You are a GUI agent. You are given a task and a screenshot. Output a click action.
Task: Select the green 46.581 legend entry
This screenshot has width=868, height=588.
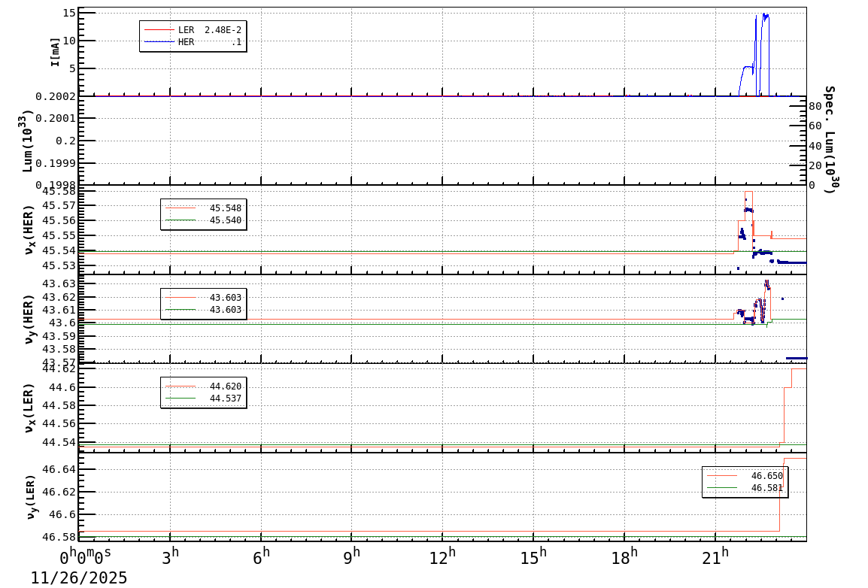coord(745,488)
